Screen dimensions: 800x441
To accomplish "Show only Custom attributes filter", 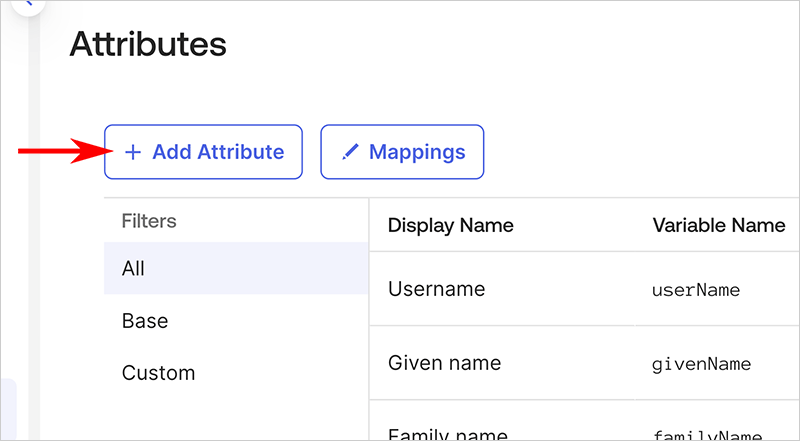I will coord(158,373).
